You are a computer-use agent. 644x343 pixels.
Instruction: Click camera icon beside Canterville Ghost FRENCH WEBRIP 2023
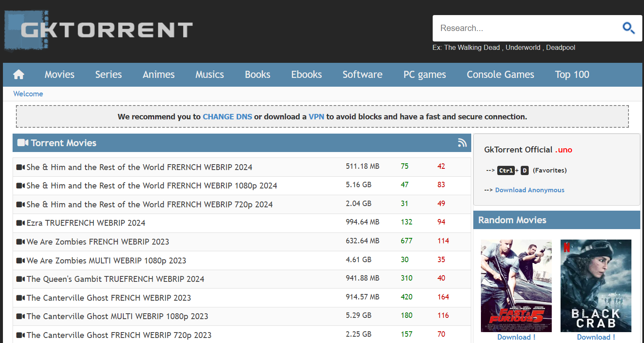[x=21, y=298]
